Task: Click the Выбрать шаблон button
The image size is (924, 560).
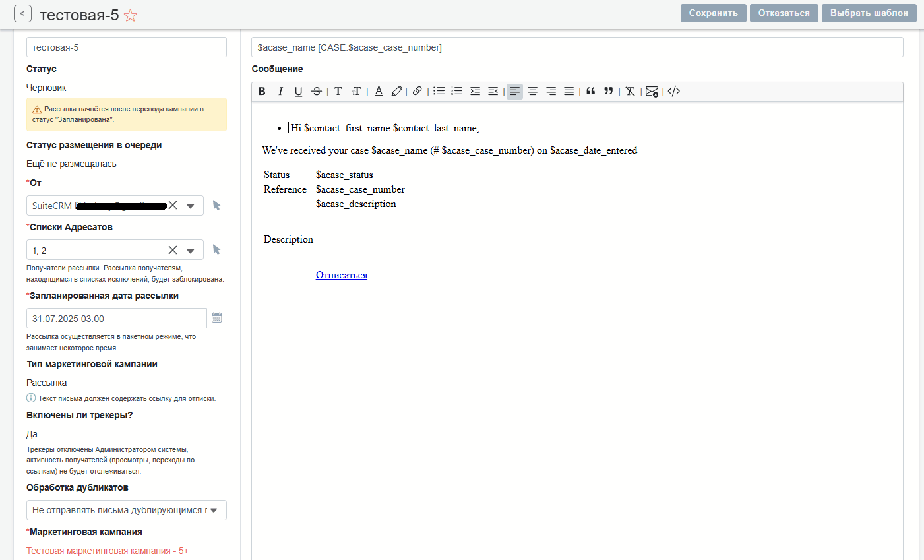Action: (869, 13)
